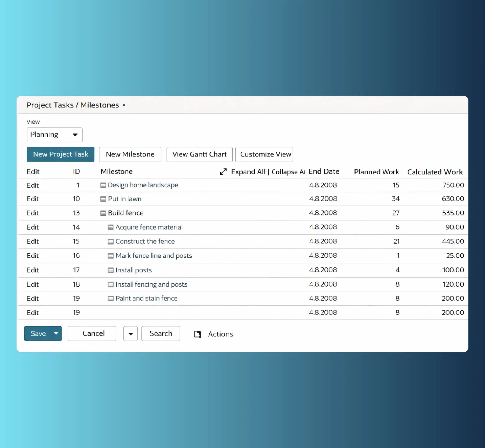Click the 630.00 calculated work value
Image resolution: width=485 pixels, height=448 pixels.
point(453,199)
